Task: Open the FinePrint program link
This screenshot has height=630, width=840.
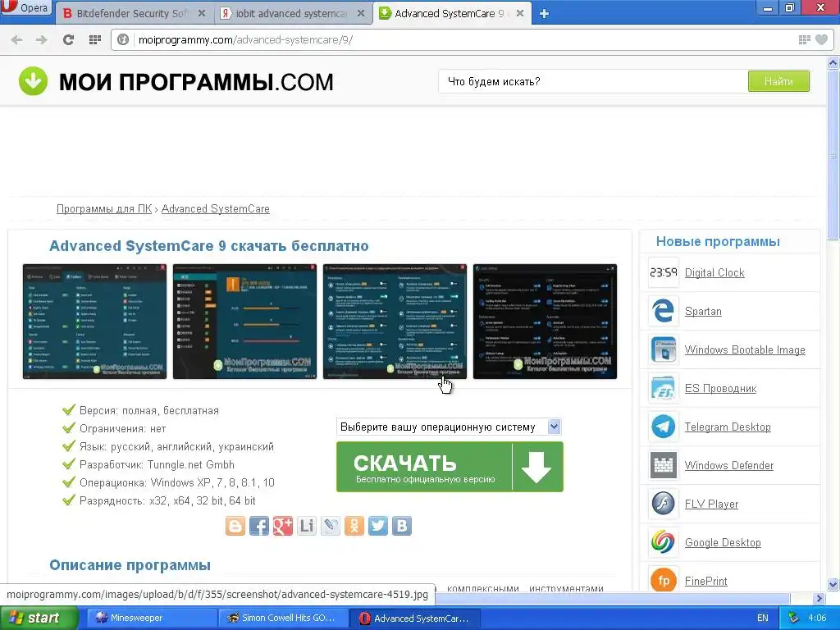Action: (705, 582)
